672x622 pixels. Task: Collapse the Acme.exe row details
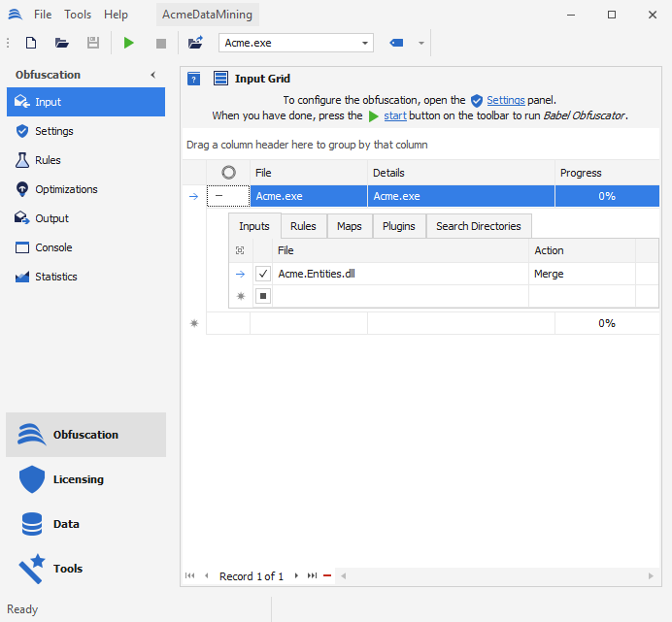pos(219,196)
